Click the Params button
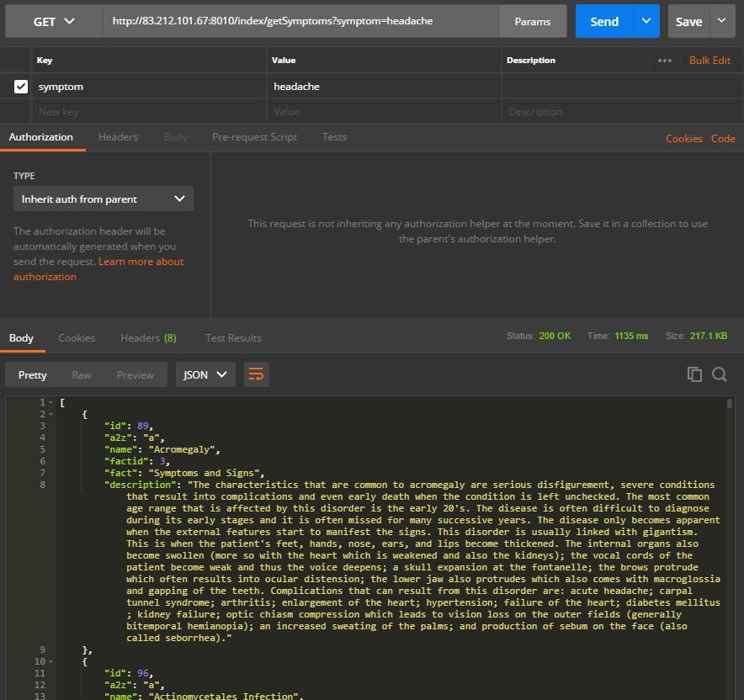Image resolution: width=744 pixels, height=700 pixels. 533,21
